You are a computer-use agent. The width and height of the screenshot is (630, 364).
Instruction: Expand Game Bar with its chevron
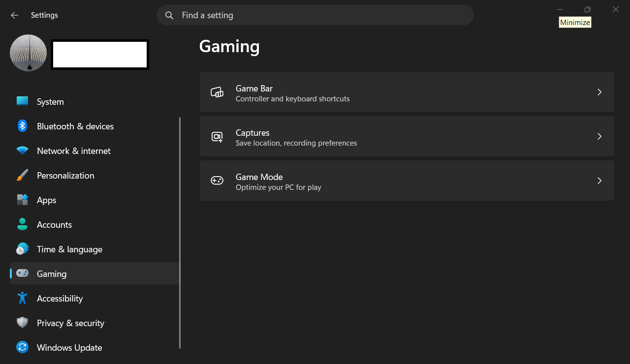[x=599, y=92]
